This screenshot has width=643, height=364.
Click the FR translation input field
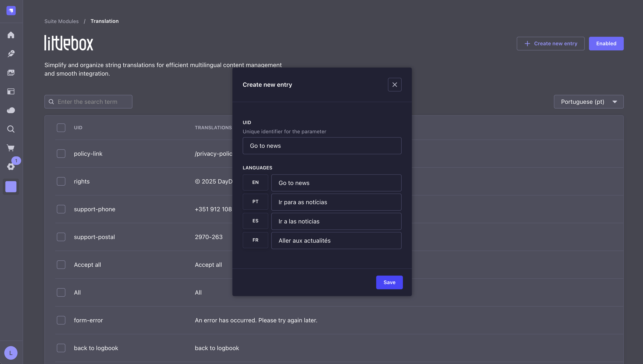pos(336,241)
